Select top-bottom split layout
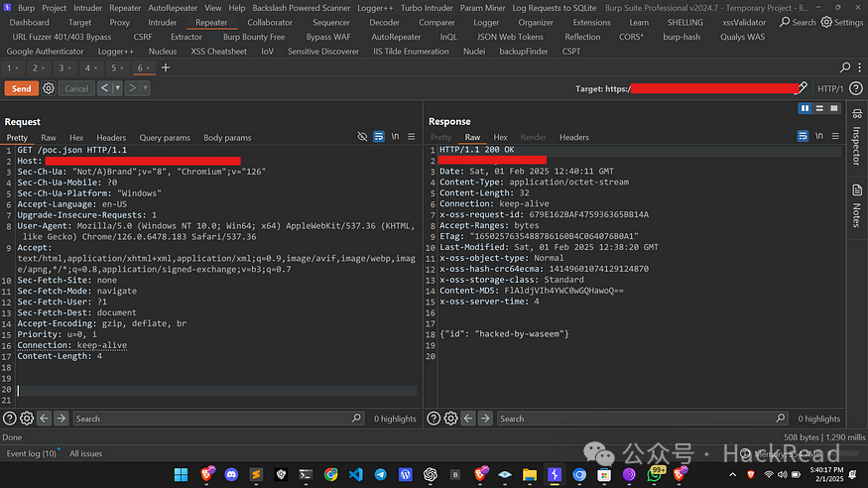The height and width of the screenshot is (488, 868). pos(819,108)
